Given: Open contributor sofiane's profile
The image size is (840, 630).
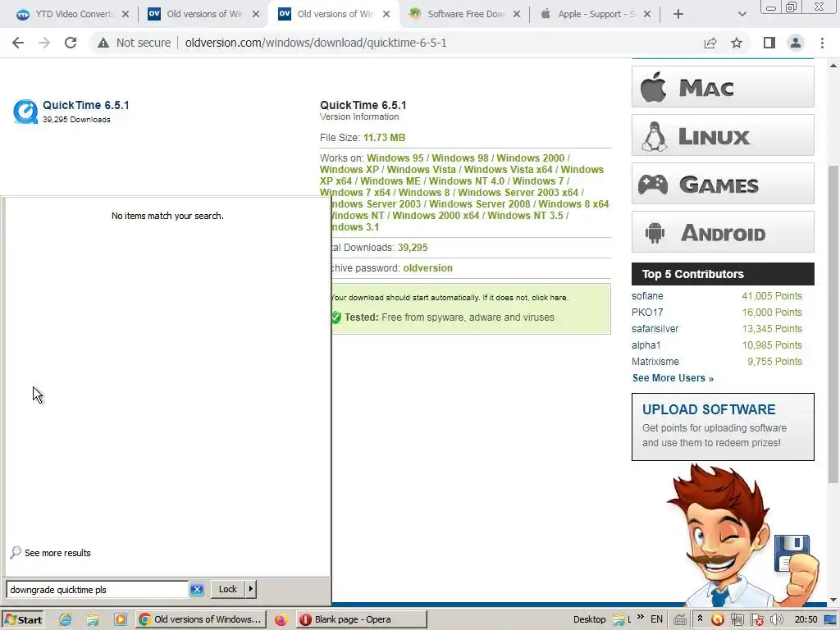Looking at the screenshot, I should point(647,295).
